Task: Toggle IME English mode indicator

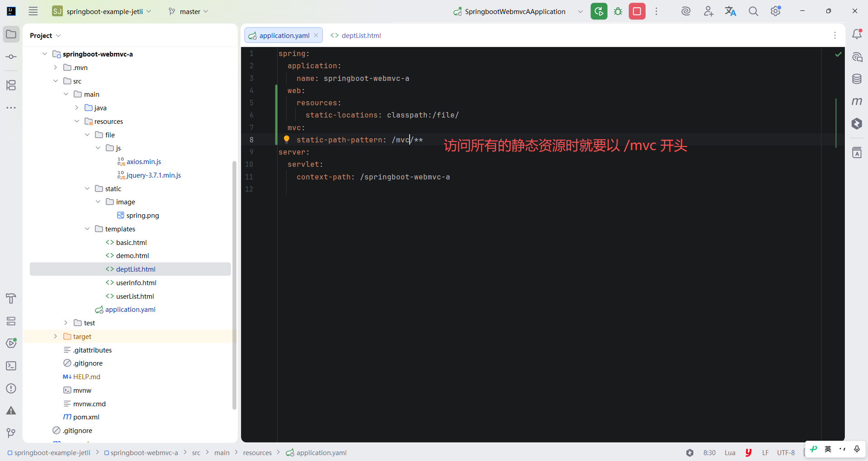Action: click(x=828, y=449)
